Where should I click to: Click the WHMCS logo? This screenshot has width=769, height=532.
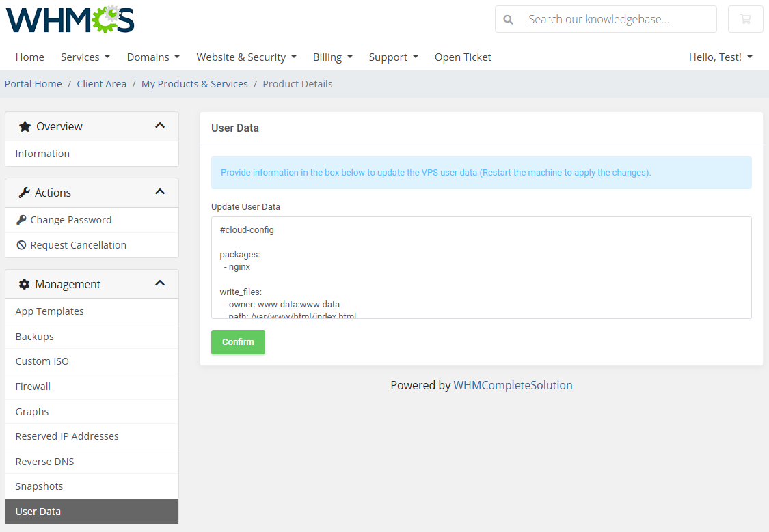click(70, 20)
